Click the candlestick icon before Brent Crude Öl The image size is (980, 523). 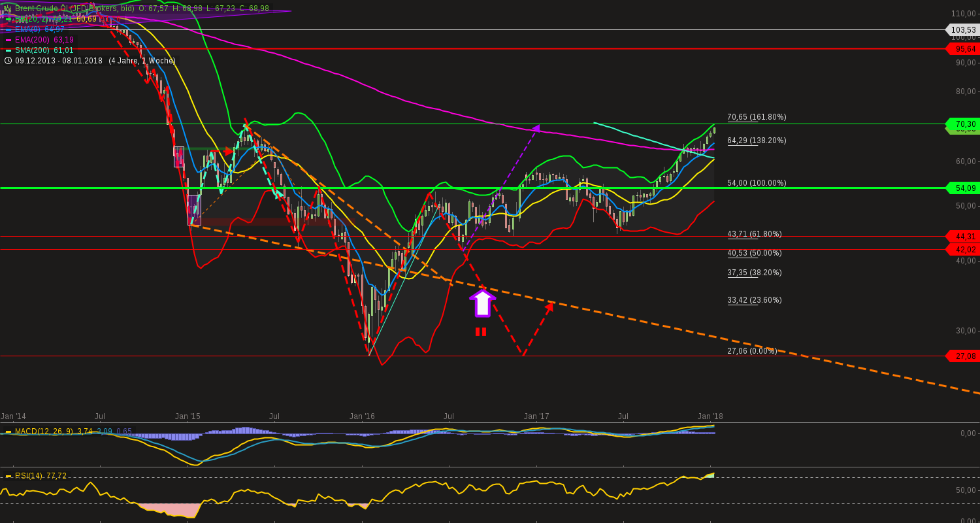[7, 8]
